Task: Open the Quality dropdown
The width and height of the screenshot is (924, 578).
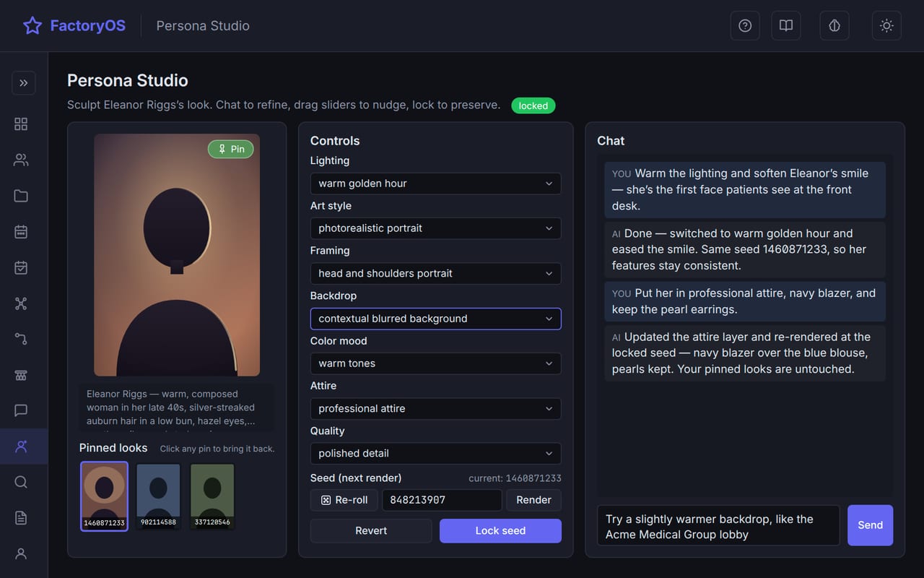Action: 435,453
